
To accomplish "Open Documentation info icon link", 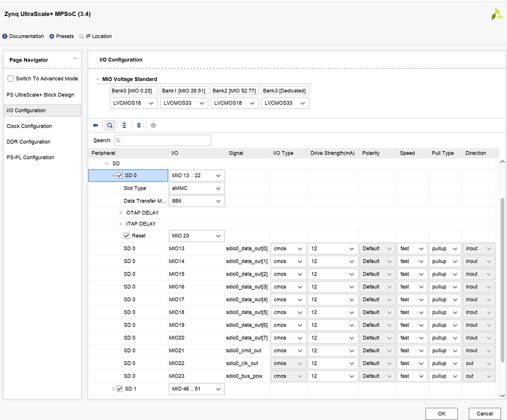I will coord(5,36).
